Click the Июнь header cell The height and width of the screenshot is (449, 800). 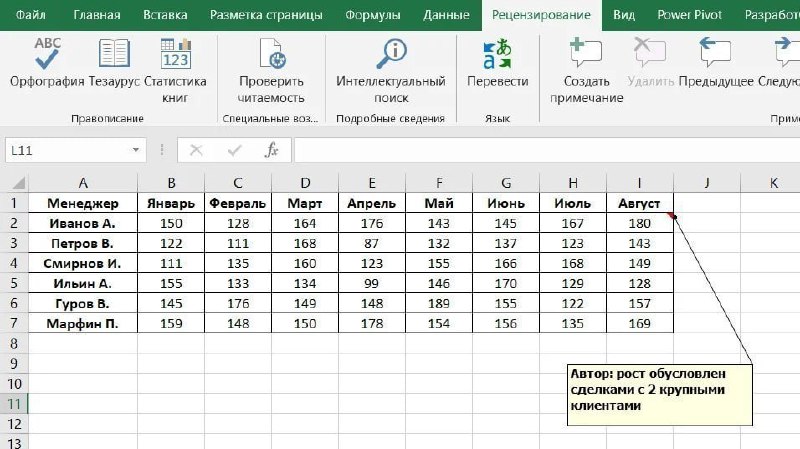506,203
